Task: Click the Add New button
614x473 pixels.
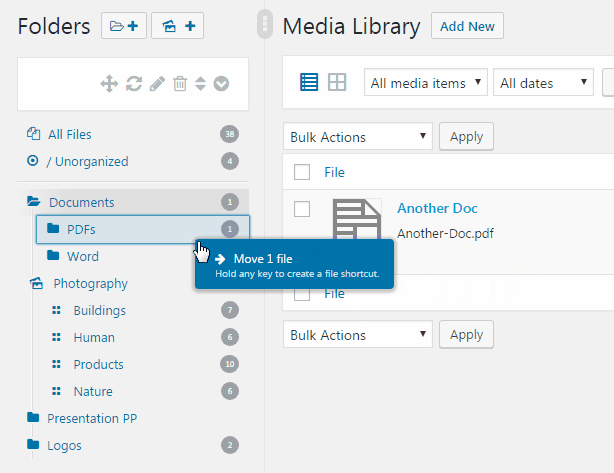Action: tap(467, 26)
